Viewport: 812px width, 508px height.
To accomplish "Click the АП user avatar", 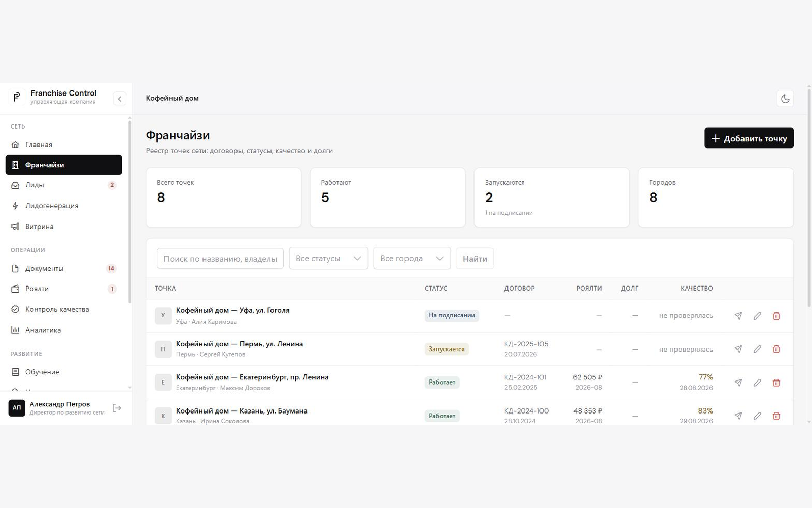I will [17, 408].
